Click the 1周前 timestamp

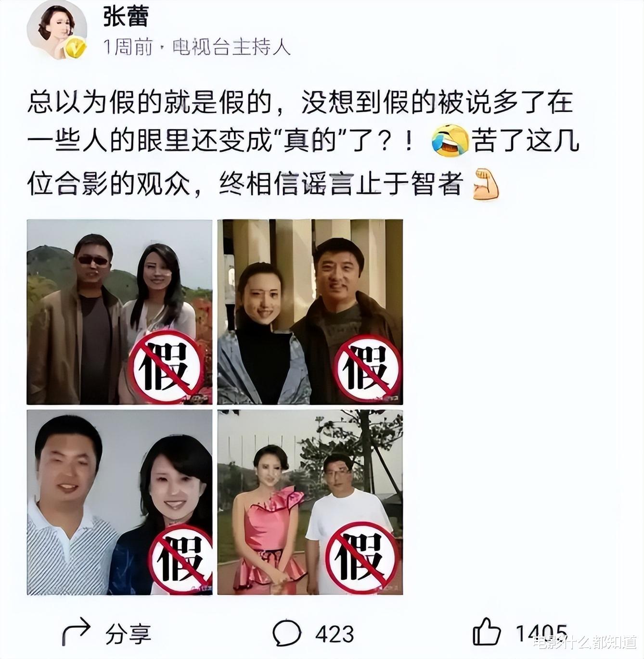click(128, 48)
